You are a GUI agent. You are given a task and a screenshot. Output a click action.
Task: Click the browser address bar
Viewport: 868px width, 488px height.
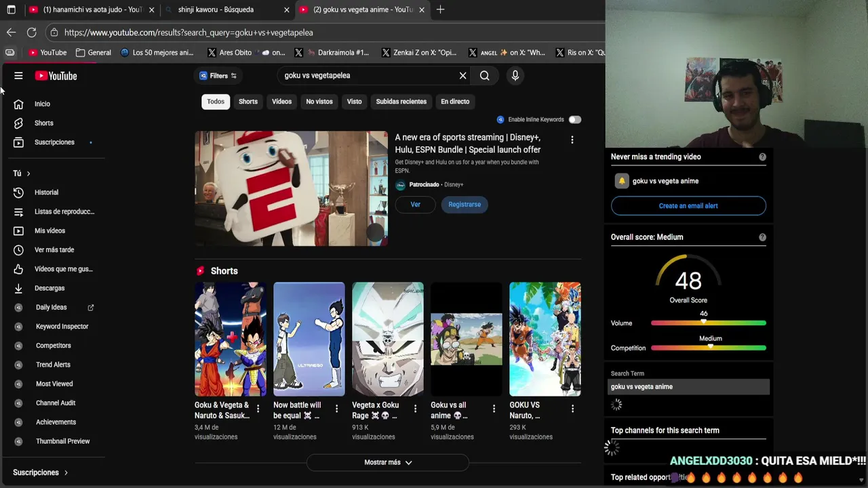click(x=325, y=33)
